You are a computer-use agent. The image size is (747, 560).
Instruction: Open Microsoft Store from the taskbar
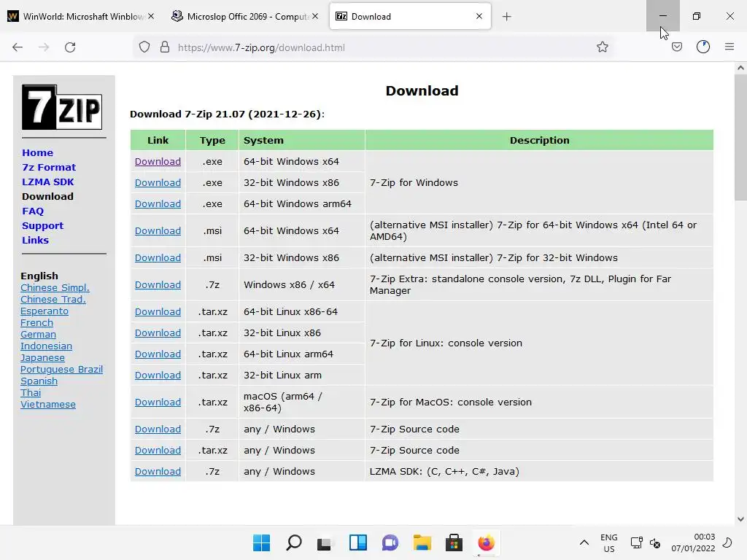tap(454, 542)
